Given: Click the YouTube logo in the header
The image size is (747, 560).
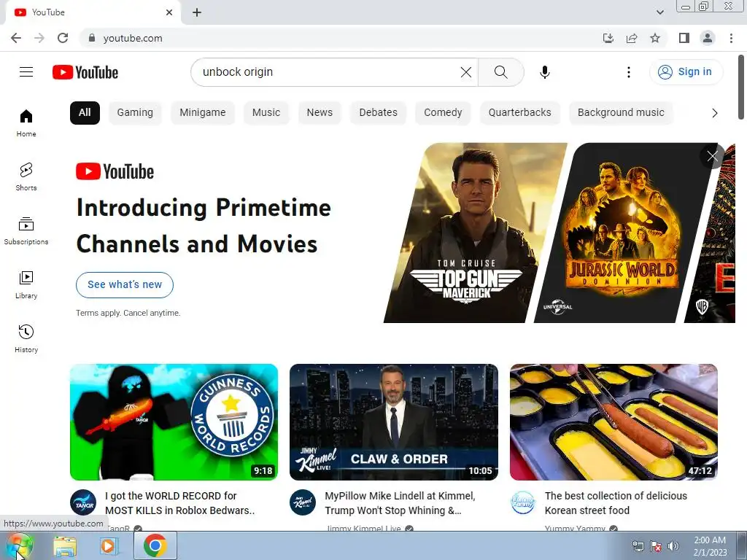Looking at the screenshot, I should pos(85,72).
